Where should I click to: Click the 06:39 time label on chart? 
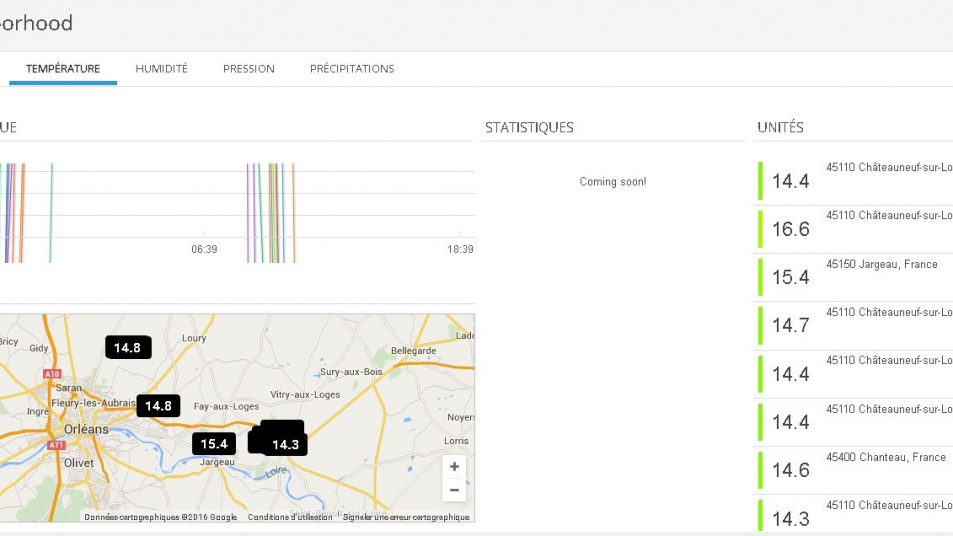point(204,249)
